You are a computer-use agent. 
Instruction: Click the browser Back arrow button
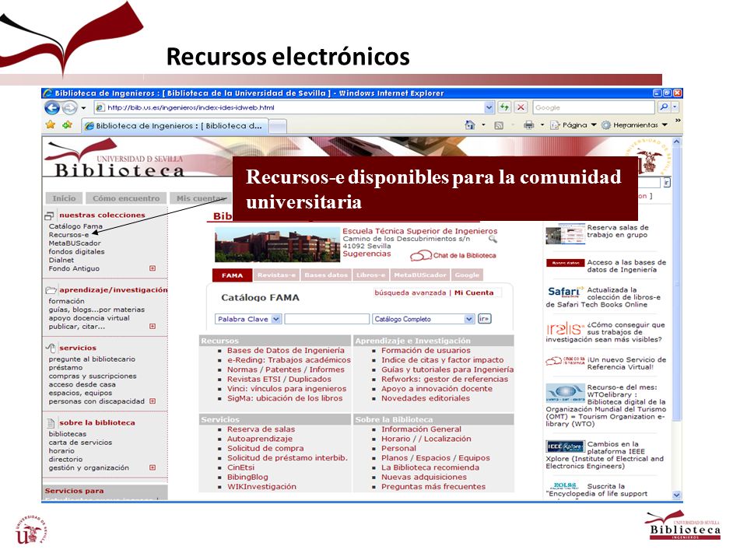[52, 108]
